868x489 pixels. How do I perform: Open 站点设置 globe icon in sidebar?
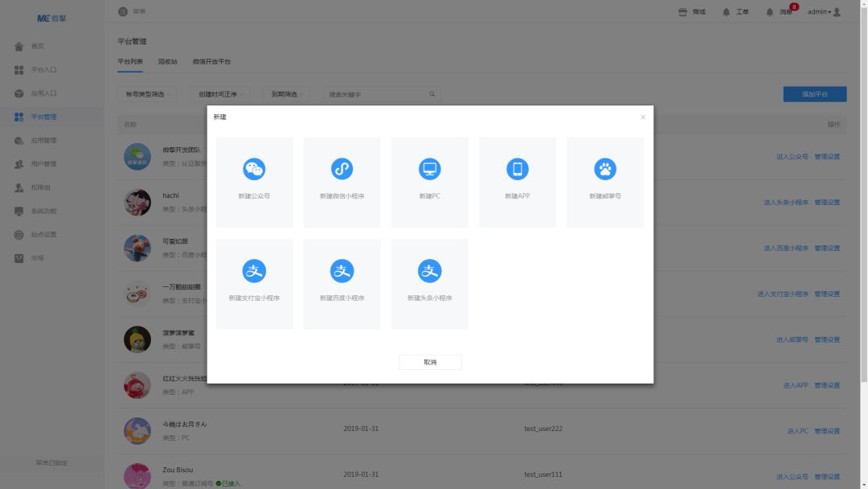coord(18,235)
